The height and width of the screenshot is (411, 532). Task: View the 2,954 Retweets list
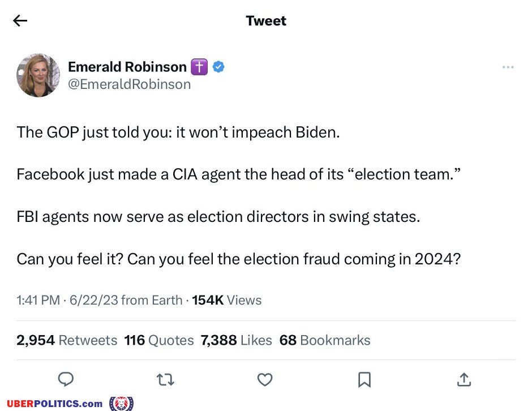(67, 340)
